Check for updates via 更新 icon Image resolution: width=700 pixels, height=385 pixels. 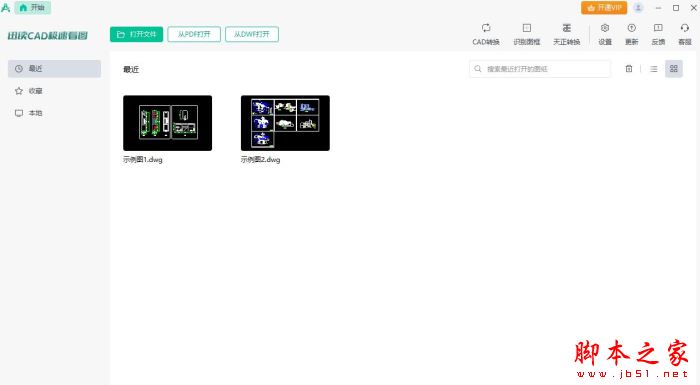click(631, 34)
